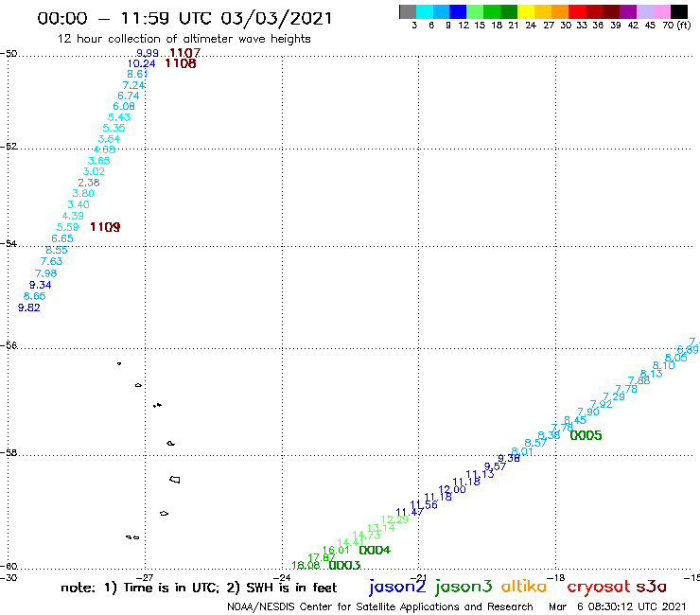Click the wave height value '17.87'
The height and width of the screenshot is (615, 700).
322,558
